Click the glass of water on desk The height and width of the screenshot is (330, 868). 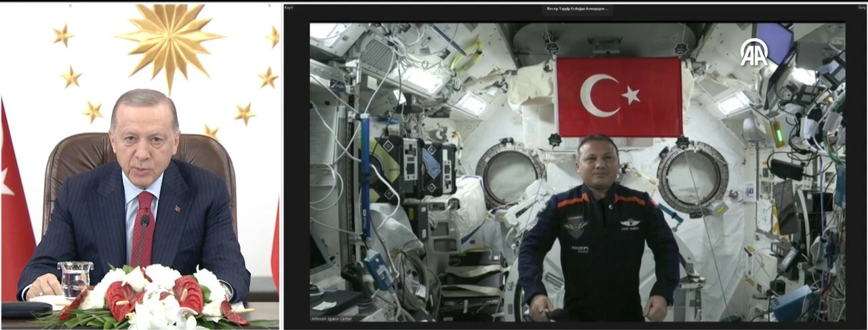[75, 279]
